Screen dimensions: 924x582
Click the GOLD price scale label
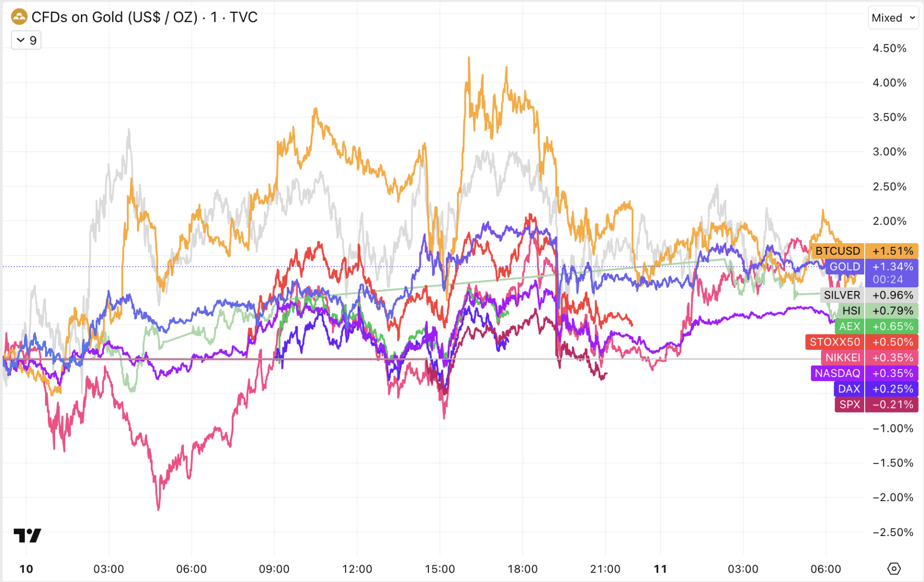point(845,267)
